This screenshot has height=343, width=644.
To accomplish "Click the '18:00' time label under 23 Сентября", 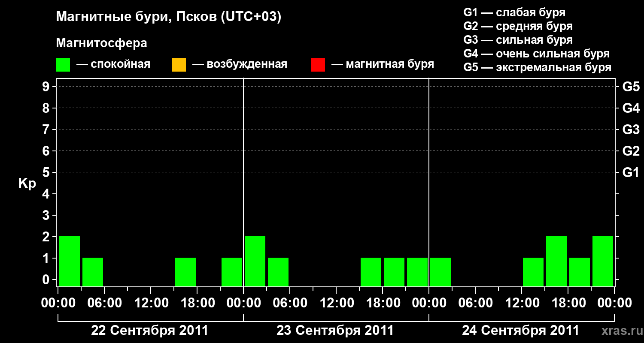I will pyautogui.click(x=383, y=303).
